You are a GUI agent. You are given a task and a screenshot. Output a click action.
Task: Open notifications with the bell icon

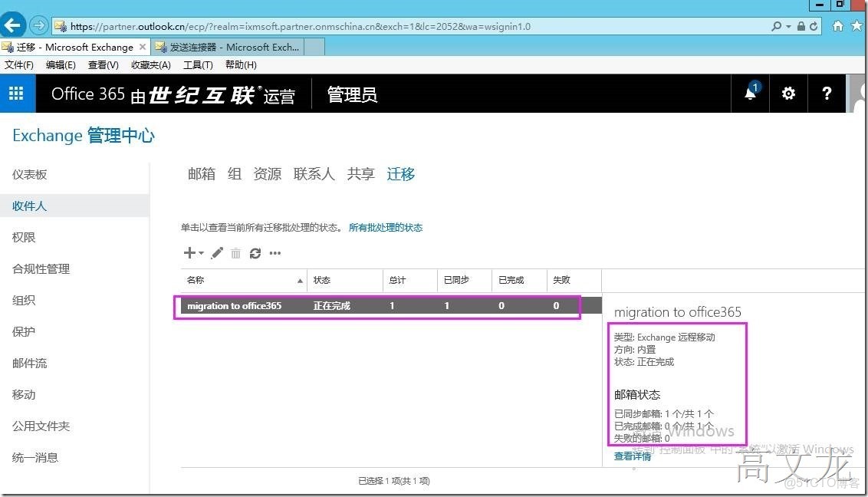tap(749, 93)
